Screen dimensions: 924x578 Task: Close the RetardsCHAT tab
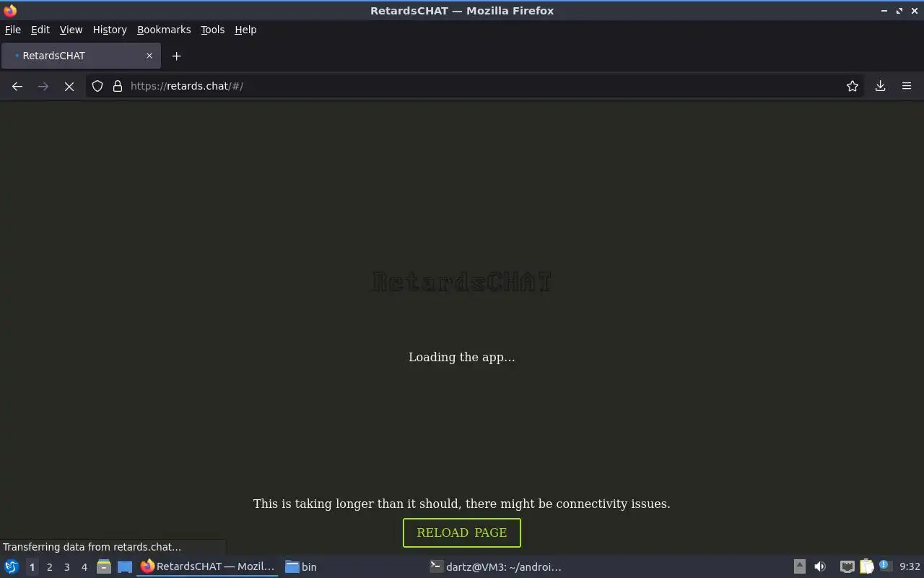coord(149,56)
